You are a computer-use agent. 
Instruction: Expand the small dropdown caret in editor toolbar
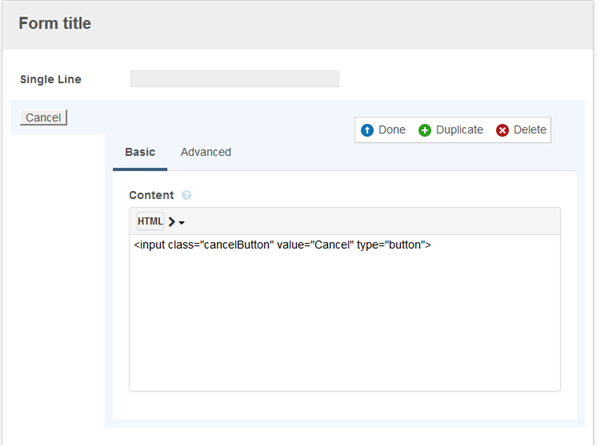point(182,223)
